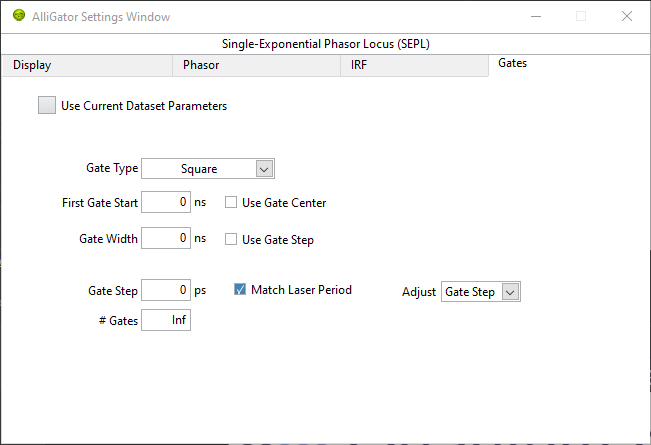Viewport: 651px width, 445px height.
Task: Click the First Gate Start label
Action: (x=100, y=203)
